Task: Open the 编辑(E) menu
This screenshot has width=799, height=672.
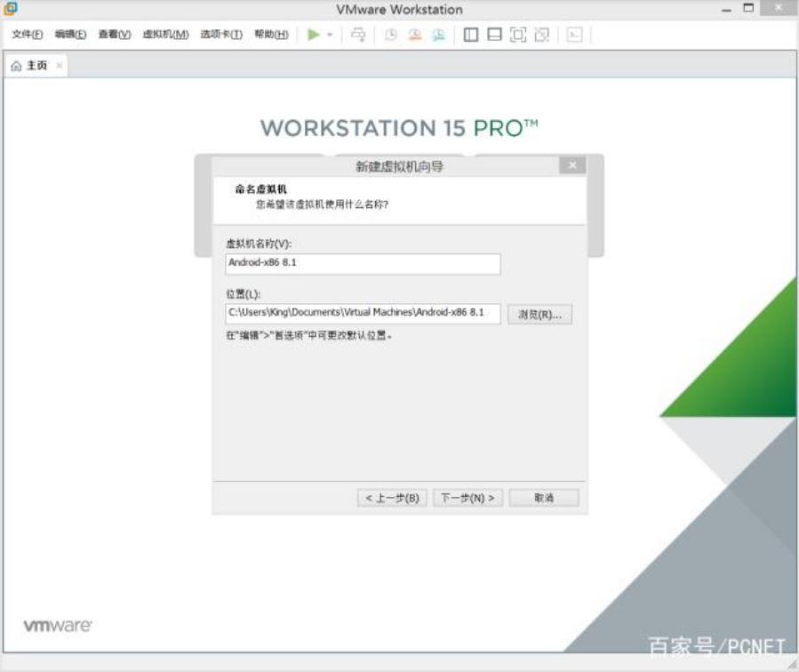Action: [x=70, y=34]
